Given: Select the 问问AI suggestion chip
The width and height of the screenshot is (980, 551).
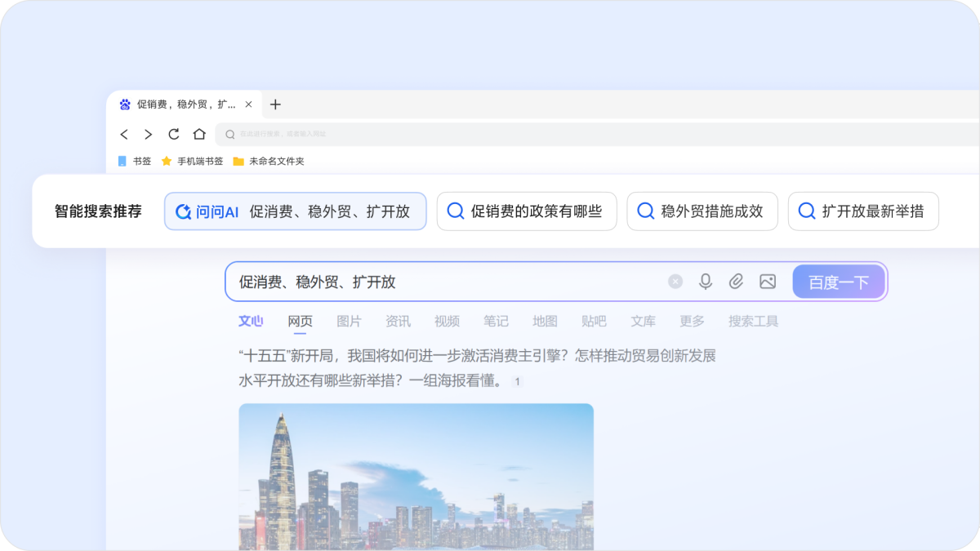Looking at the screenshot, I should click(x=295, y=211).
